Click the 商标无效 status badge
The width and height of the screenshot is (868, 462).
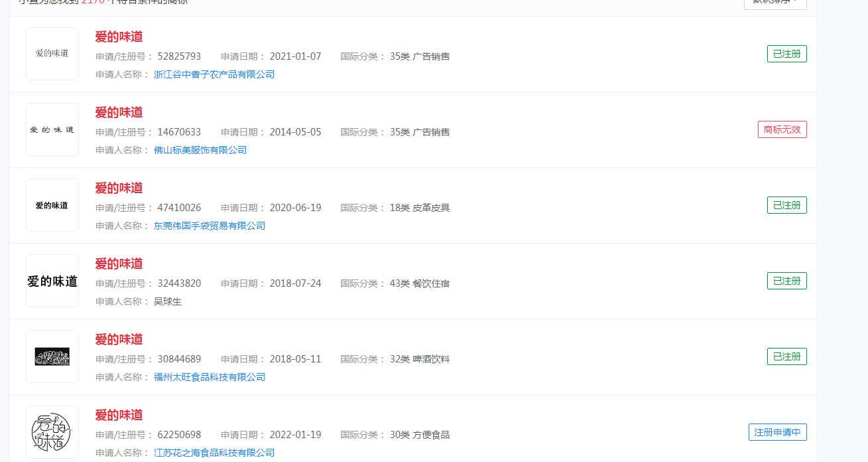[x=782, y=129]
